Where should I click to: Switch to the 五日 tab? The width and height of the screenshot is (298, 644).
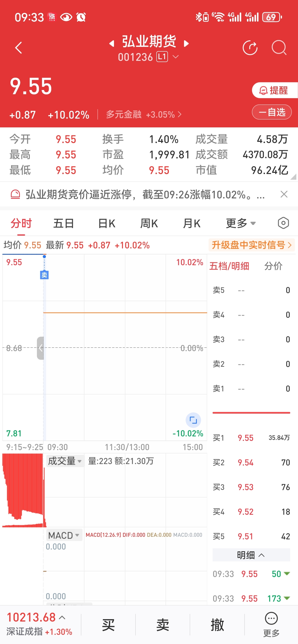point(63,223)
